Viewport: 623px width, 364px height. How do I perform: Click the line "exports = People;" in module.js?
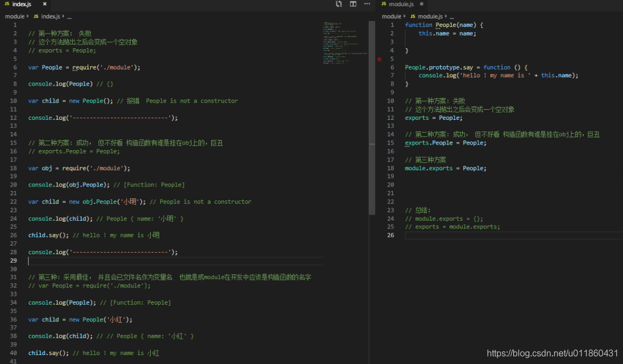(x=434, y=118)
